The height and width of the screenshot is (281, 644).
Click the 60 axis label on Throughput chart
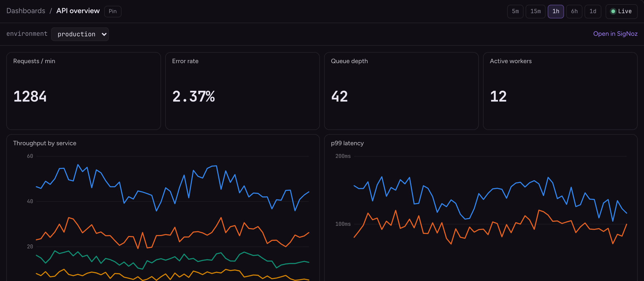click(30, 156)
